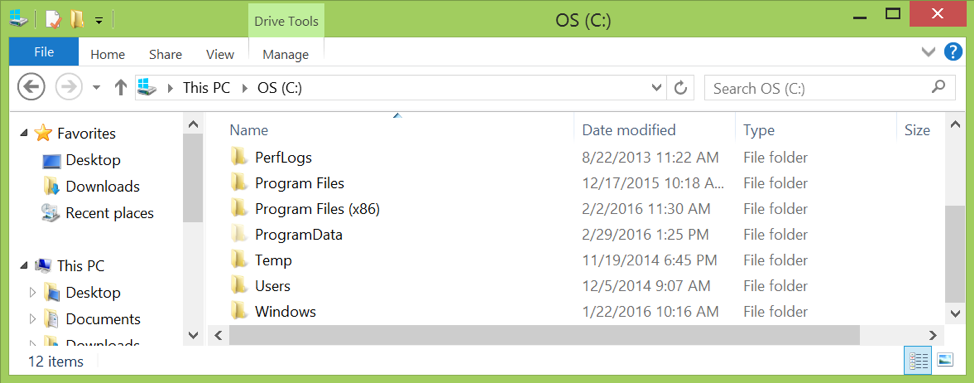The image size is (974, 383).
Task: Open the Manage ribbon tab
Action: (286, 55)
